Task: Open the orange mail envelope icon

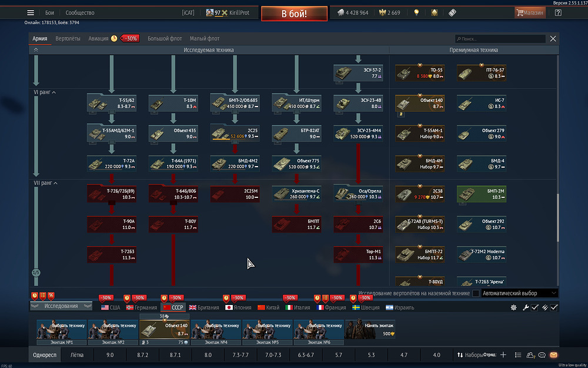Action: [553, 355]
